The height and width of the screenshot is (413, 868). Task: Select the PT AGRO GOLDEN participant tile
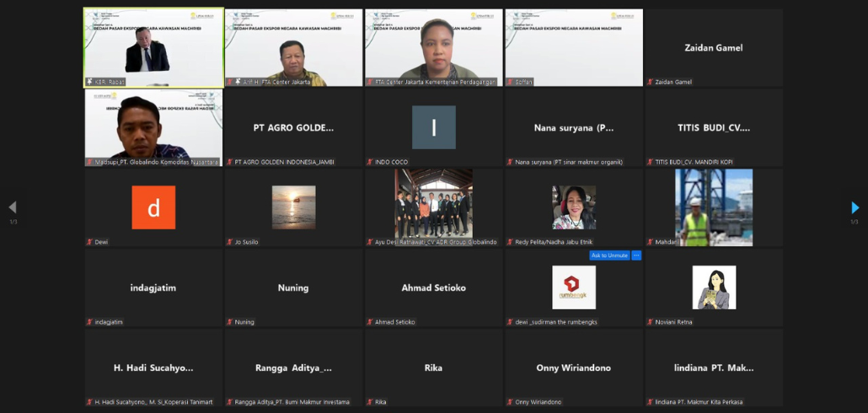pos(293,127)
